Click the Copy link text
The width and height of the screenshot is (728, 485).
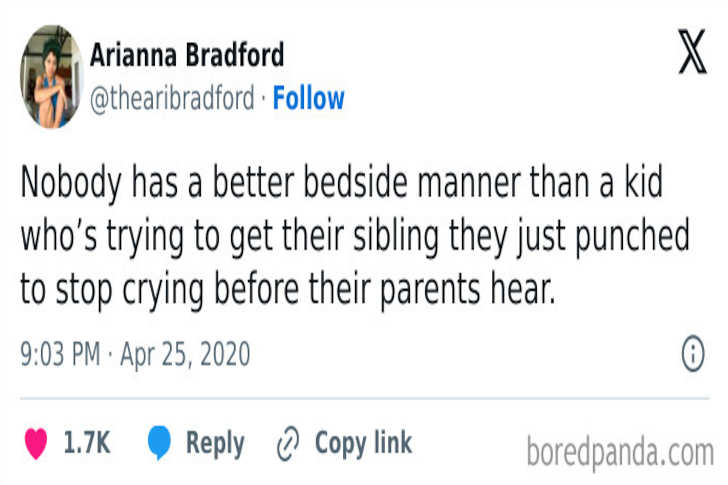pos(363,443)
